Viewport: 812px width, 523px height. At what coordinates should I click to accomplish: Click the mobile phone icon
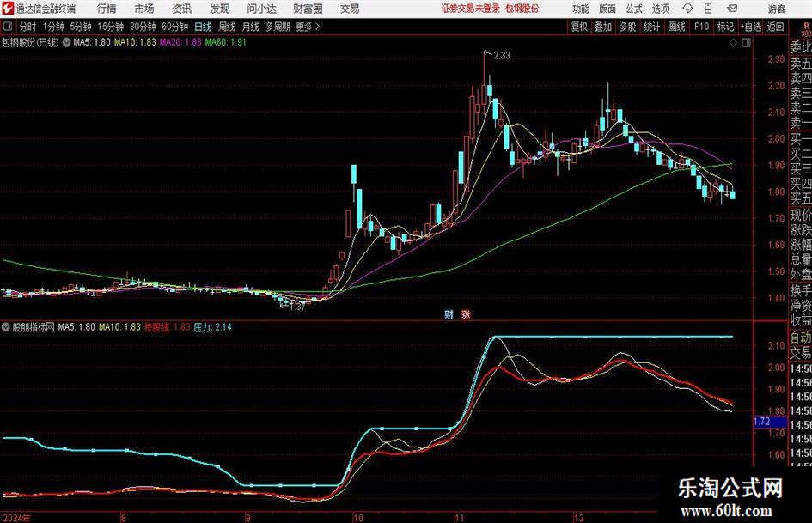point(708,9)
